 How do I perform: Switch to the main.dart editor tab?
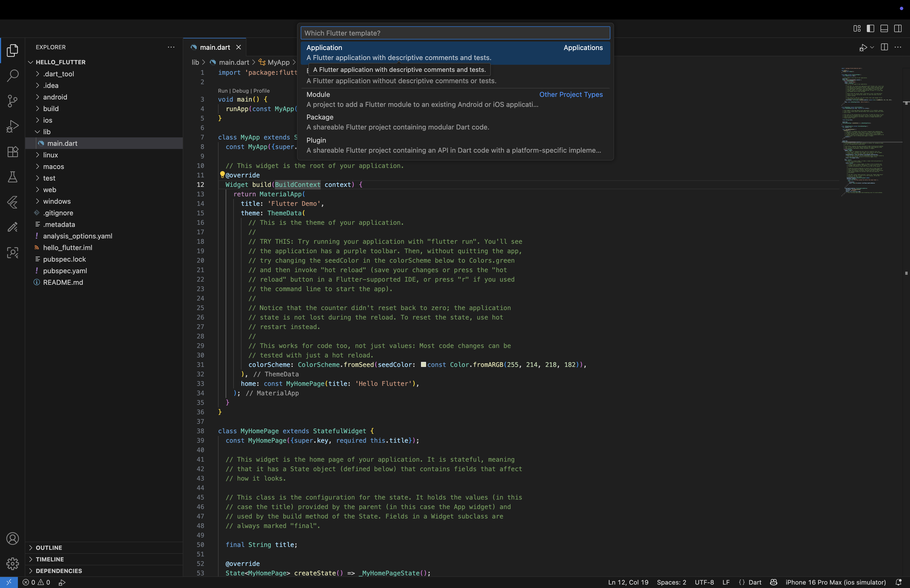click(x=215, y=47)
